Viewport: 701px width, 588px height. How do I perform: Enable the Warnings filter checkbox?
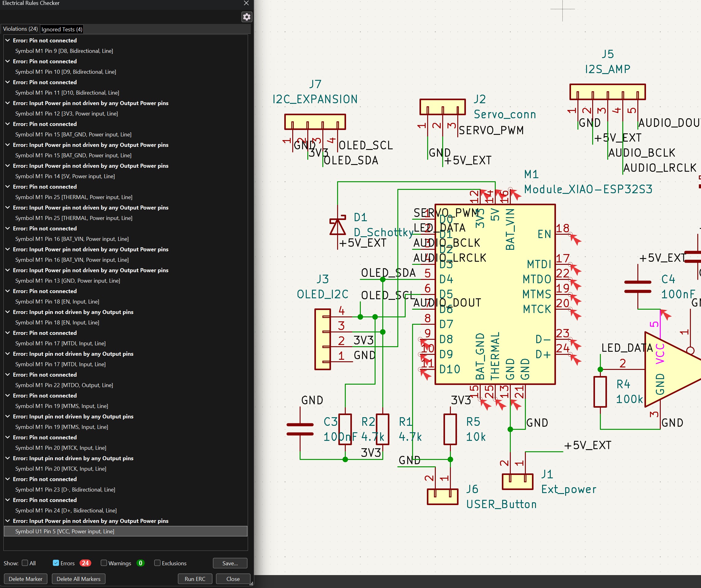(104, 563)
